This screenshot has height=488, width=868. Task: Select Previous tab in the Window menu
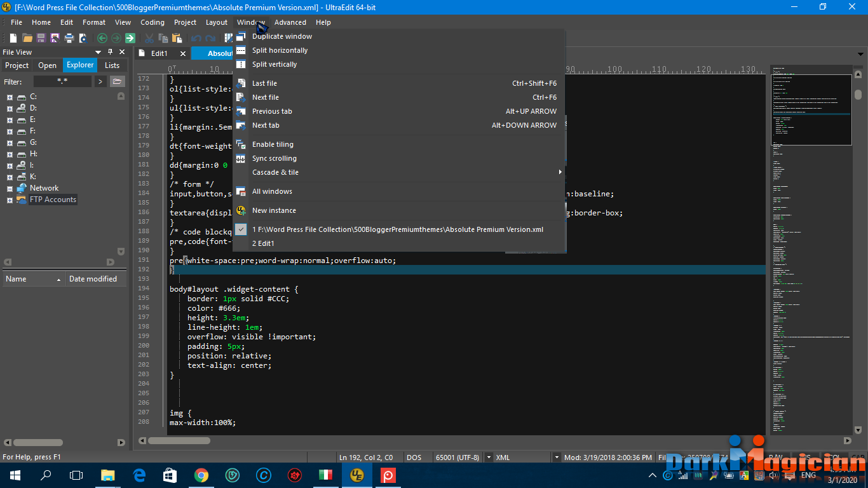[x=398, y=111]
